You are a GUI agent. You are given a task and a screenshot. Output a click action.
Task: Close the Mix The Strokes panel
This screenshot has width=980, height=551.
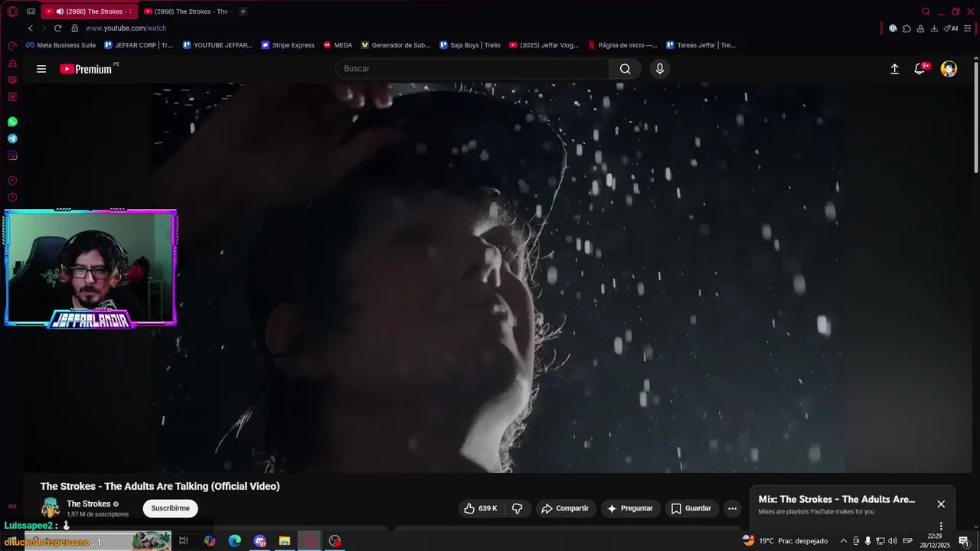(941, 504)
